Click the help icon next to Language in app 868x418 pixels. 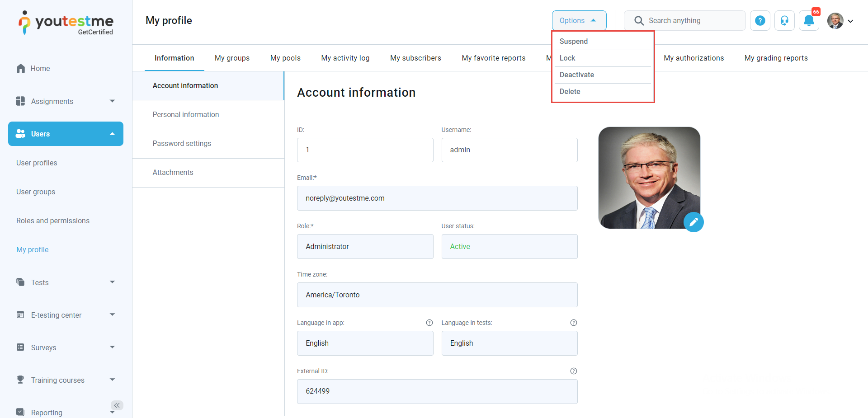[x=429, y=323]
